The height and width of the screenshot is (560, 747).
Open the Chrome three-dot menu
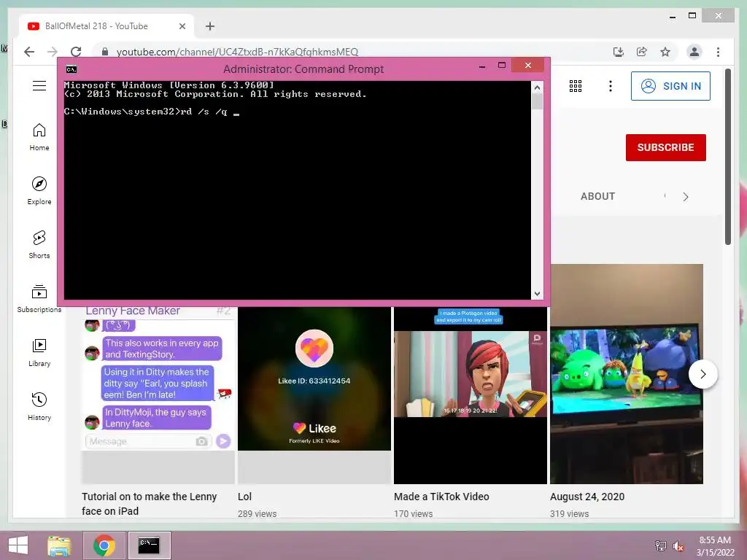coord(718,52)
